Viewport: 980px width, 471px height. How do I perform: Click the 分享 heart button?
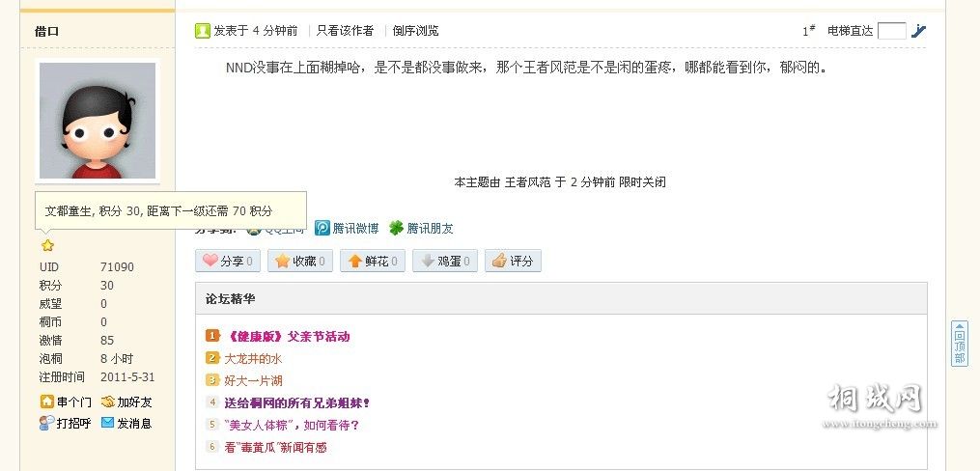pyautogui.click(x=228, y=262)
